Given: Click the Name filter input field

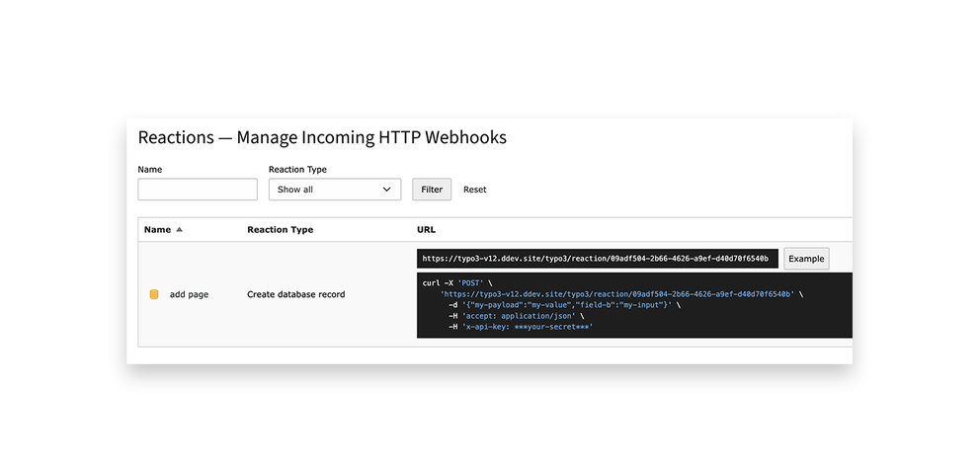Looking at the screenshot, I should pyautogui.click(x=198, y=190).
